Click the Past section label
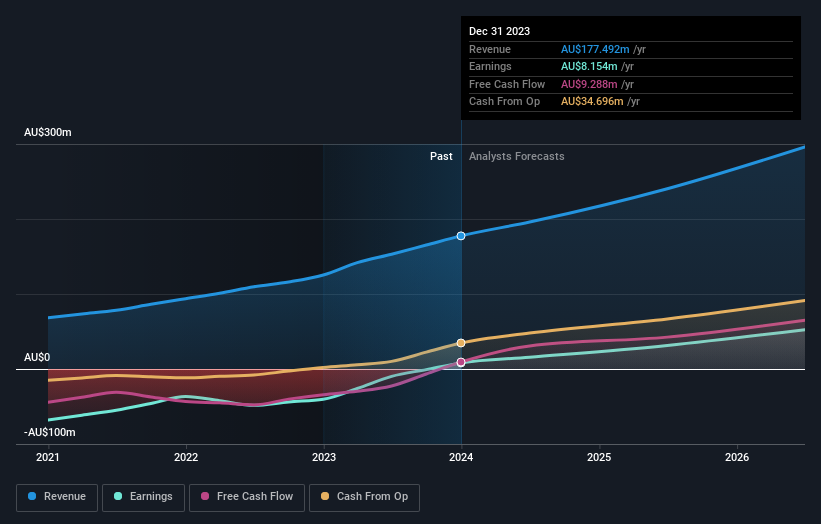 pos(441,156)
